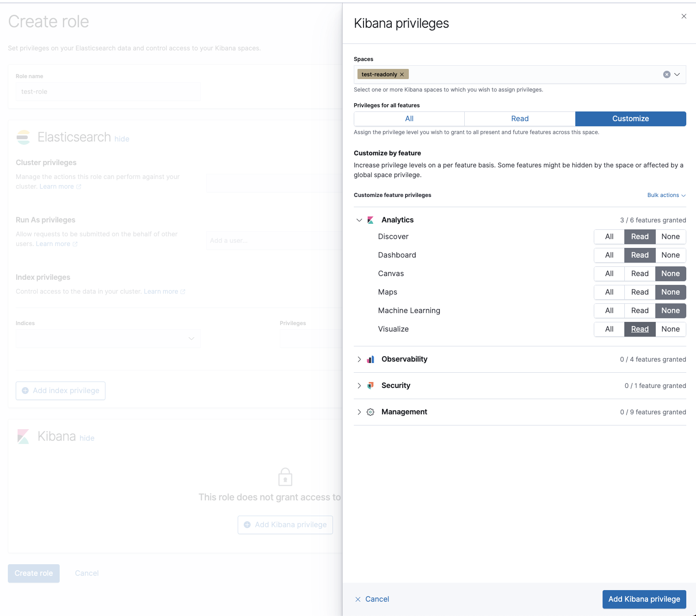Remove the test-readonly space tag
The width and height of the screenshot is (696, 616).
(402, 74)
